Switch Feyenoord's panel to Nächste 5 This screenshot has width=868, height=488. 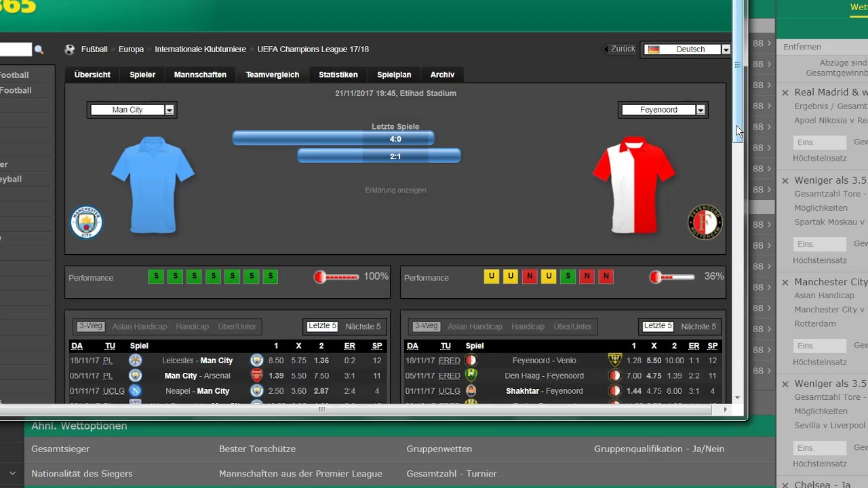click(x=698, y=327)
